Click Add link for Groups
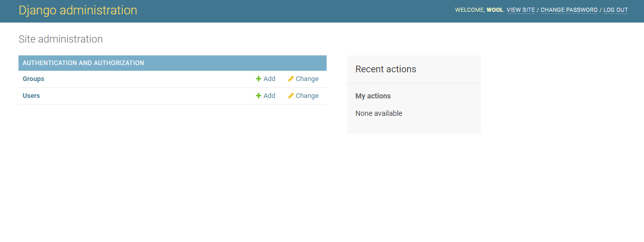Screen dimensions: 644x242 click(x=269, y=79)
